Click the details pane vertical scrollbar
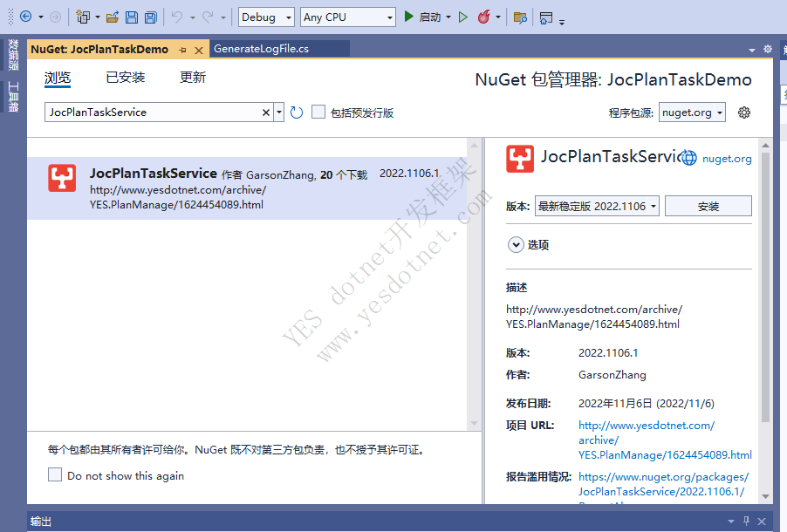This screenshot has height=532, width=787. coord(765,287)
